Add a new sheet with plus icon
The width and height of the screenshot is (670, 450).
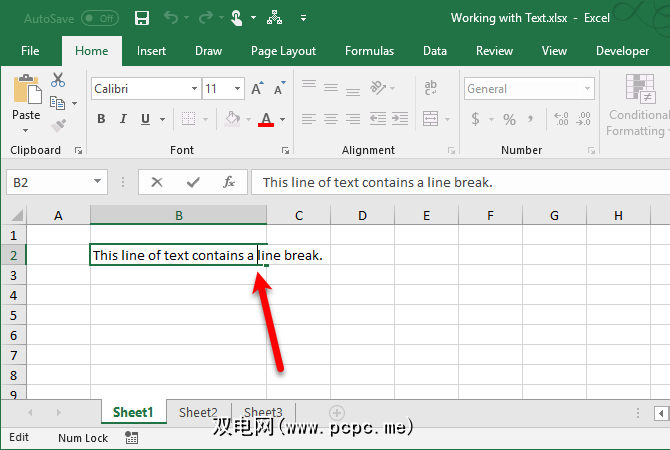337,412
